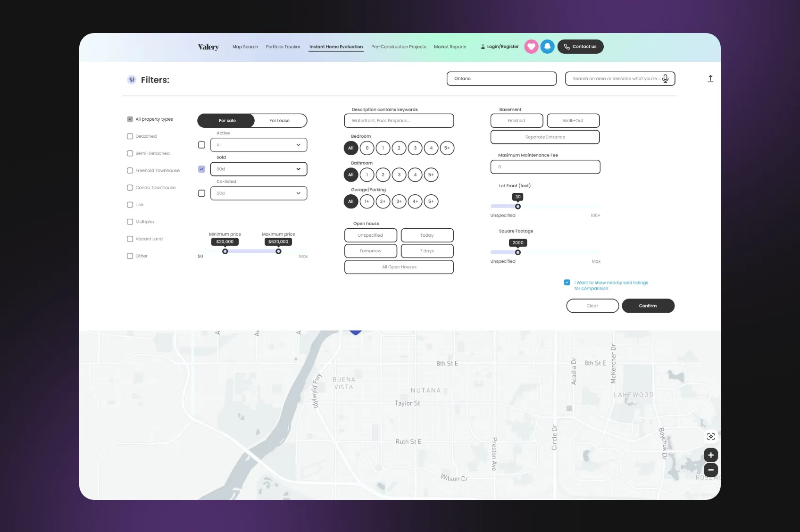
Task: Expand the De-listed period dropdown
Action: click(258, 193)
